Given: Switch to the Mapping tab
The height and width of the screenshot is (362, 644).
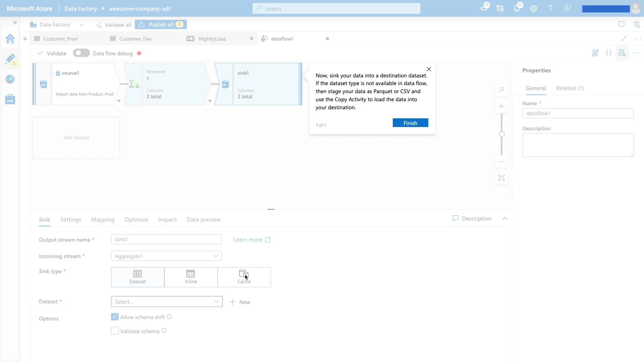Looking at the screenshot, I should [x=103, y=220].
